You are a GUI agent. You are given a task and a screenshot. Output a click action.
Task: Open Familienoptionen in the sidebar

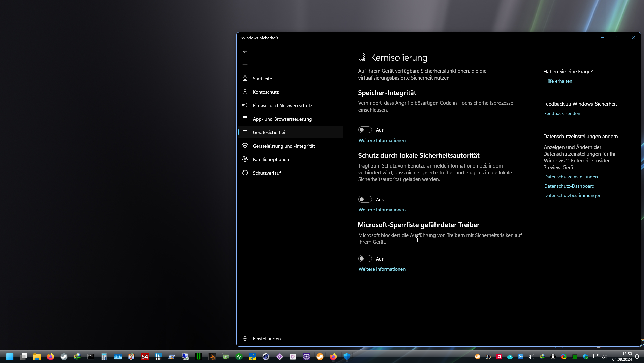(x=291, y=159)
